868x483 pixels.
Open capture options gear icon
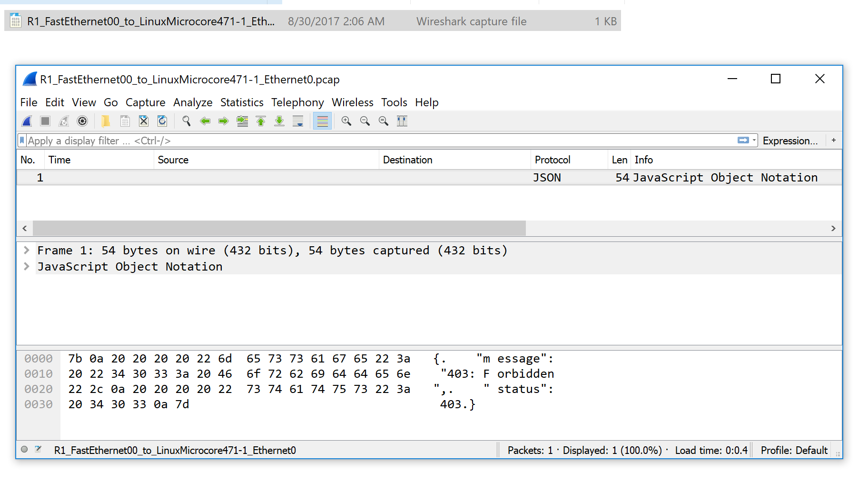click(x=82, y=121)
